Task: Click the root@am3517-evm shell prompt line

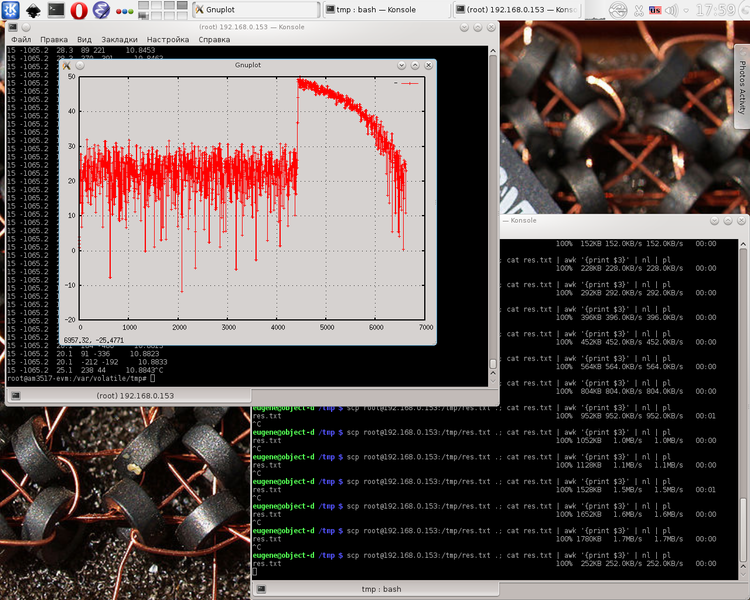Action: pyautogui.click(x=80, y=378)
